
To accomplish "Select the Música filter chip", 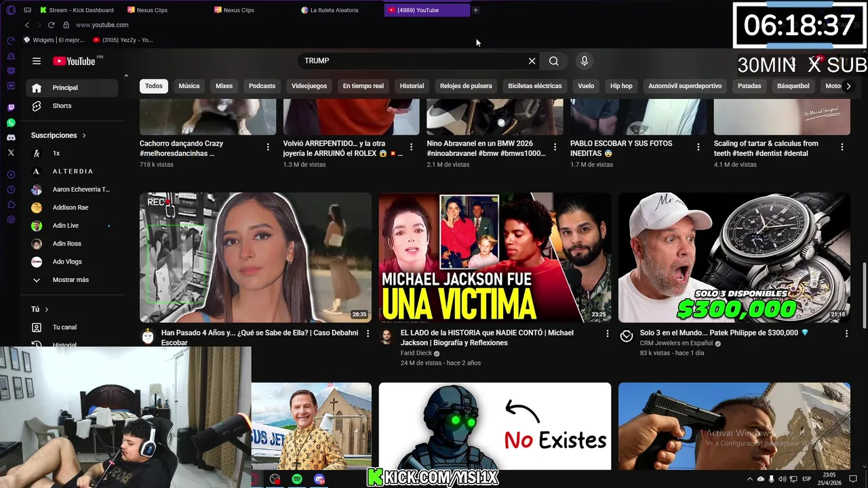I will click(189, 86).
